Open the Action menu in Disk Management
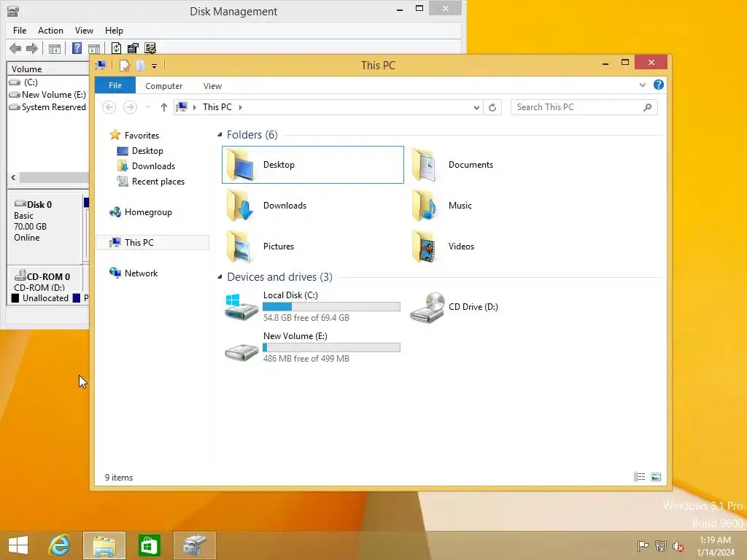This screenshot has width=747, height=560. (50, 31)
